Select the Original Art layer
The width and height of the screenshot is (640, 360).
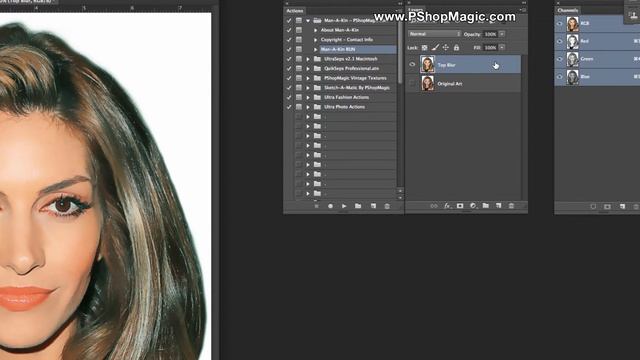tap(464, 84)
